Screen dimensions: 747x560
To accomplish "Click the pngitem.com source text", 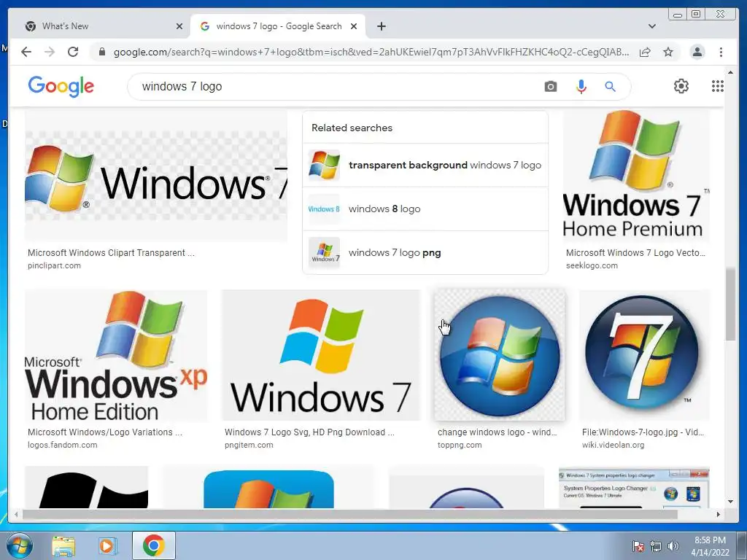I will [x=249, y=446].
